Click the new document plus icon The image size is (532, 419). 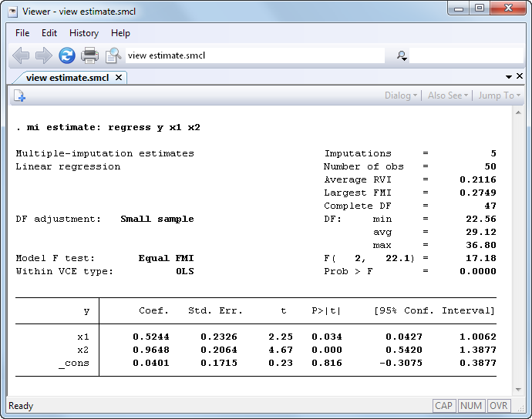[x=19, y=96]
